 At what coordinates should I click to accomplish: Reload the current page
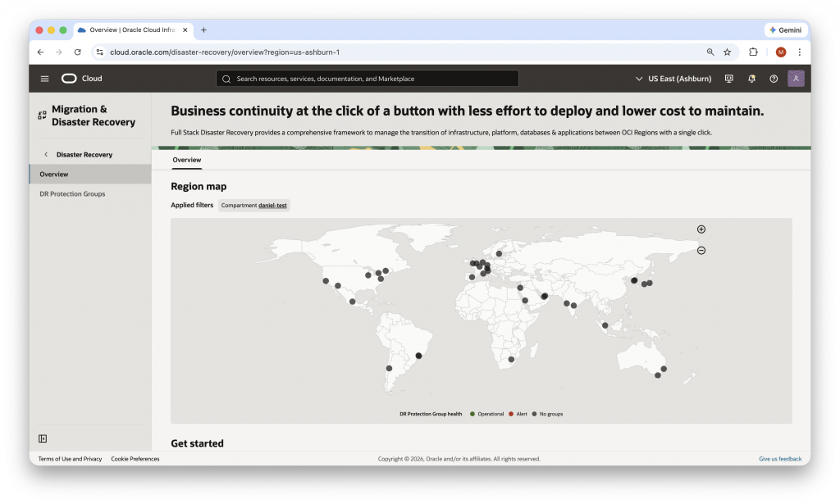coord(78,52)
